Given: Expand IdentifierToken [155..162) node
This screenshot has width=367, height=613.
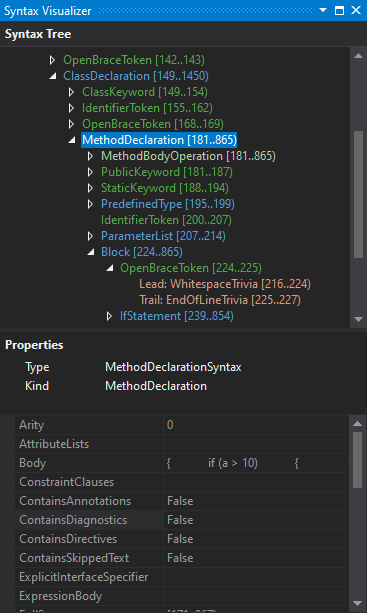Looking at the screenshot, I should (71, 108).
